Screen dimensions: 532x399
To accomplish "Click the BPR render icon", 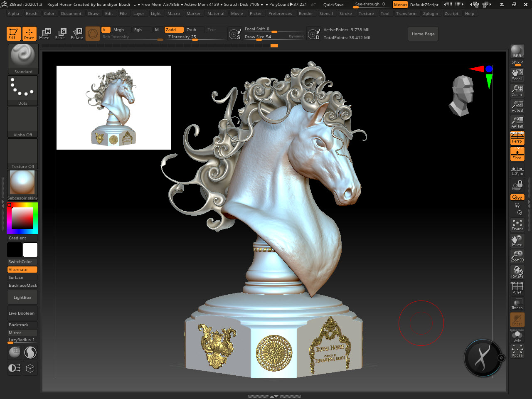I will tap(517, 52).
